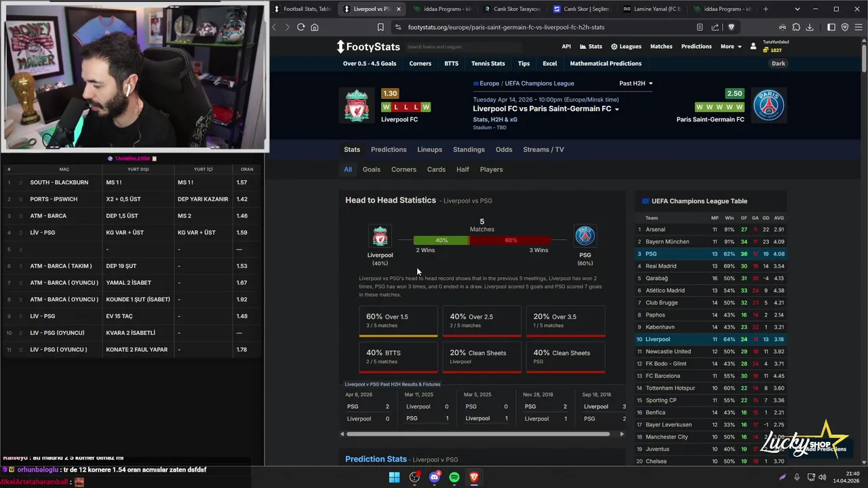Toggle browser sidebar panel icon
The image size is (868, 488).
pyautogui.click(x=831, y=27)
